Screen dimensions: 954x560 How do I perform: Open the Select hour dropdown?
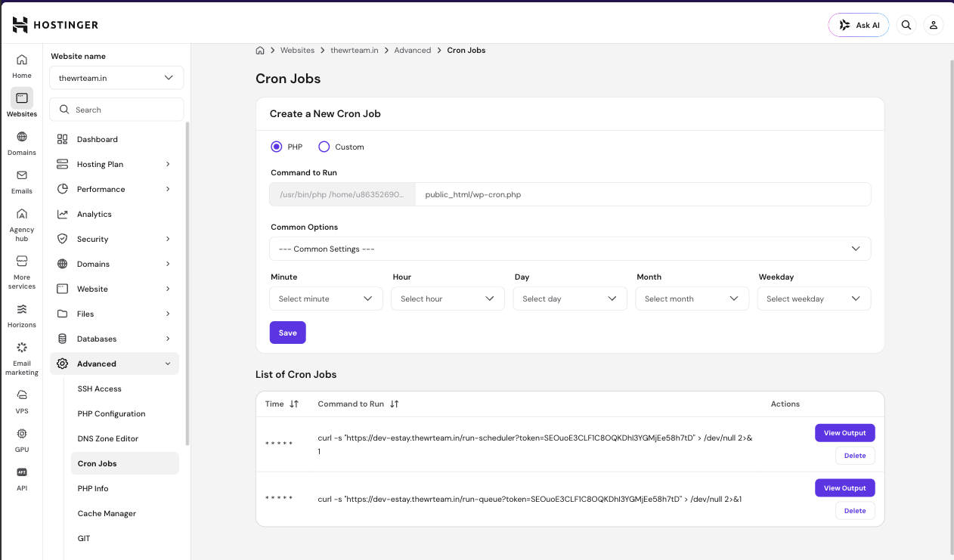[x=448, y=299]
